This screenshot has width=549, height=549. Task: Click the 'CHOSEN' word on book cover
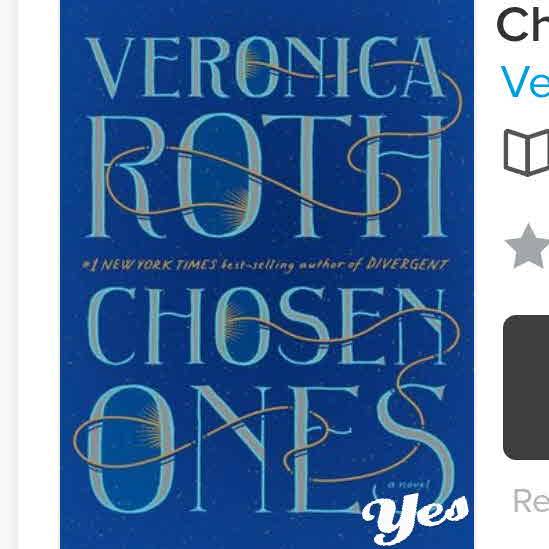[x=267, y=326]
